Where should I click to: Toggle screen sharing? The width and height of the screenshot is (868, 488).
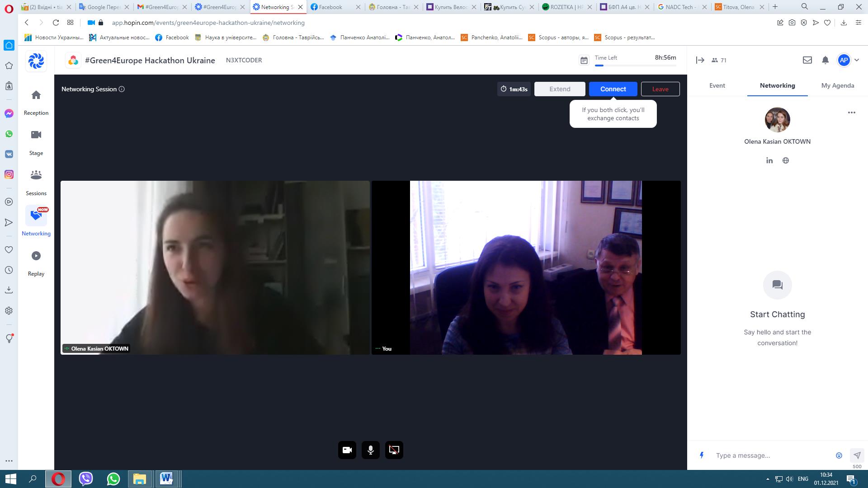pos(394,450)
